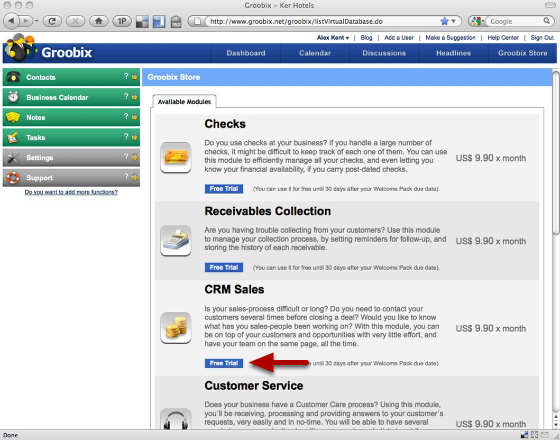Go to the browser Home button
560x440 pixels.
[x=99, y=21]
